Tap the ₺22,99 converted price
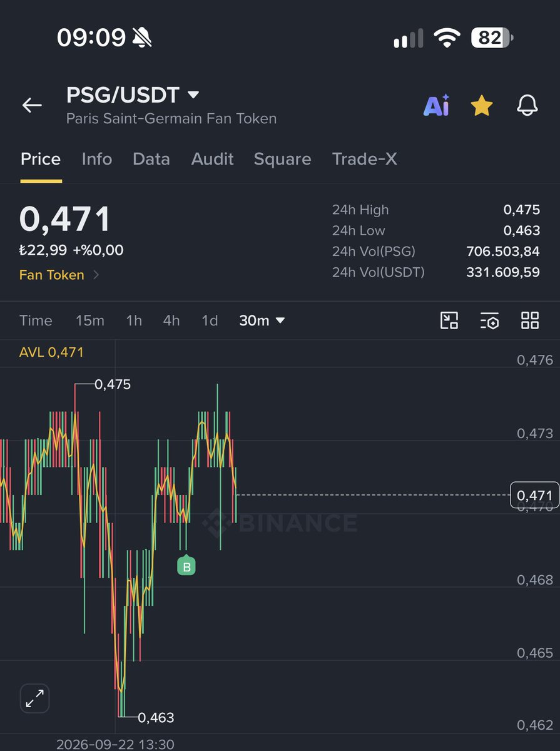The height and width of the screenshot is (751, 560). coord(43,250)
